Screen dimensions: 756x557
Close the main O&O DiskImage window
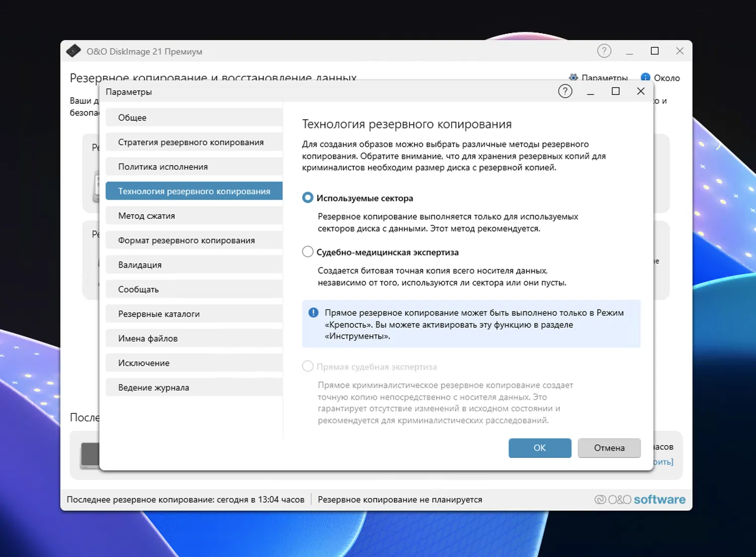point(680,51)
